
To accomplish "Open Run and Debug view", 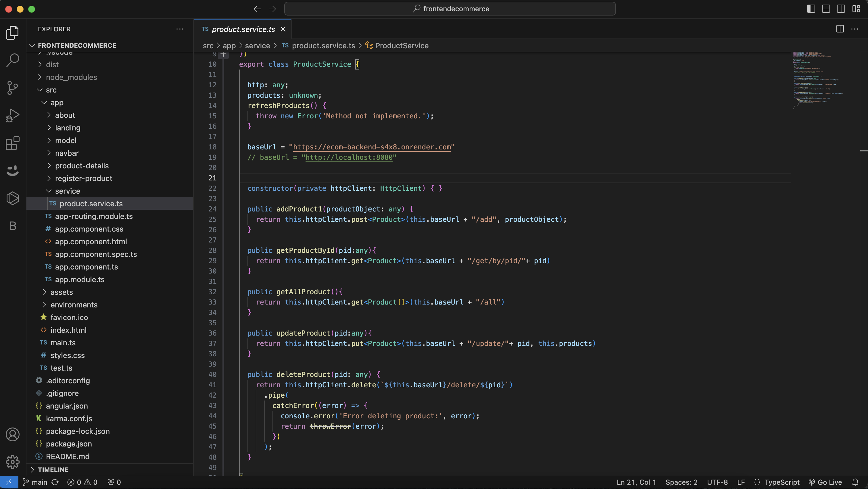I will click(13, 115).
